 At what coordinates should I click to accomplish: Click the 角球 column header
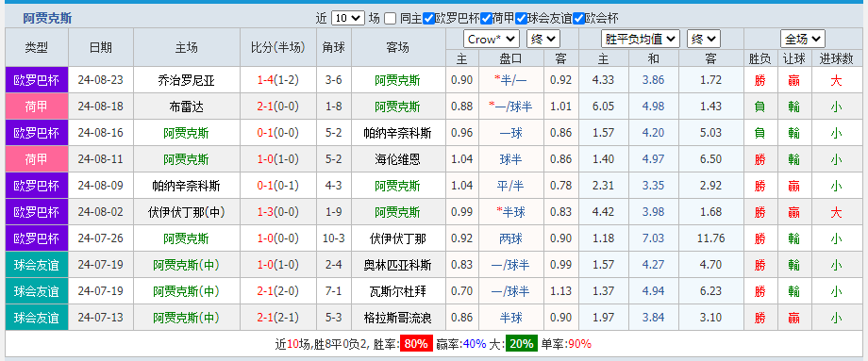tap(333, 47)
